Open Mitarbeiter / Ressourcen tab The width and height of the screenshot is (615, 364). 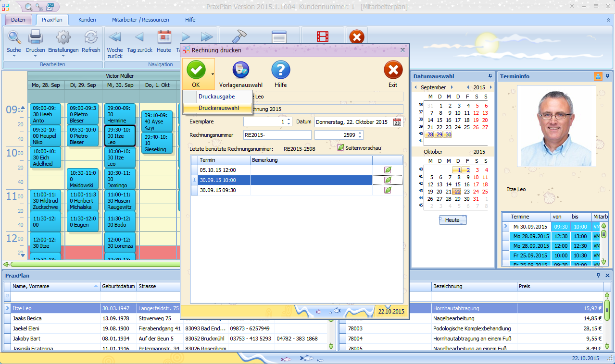[140, 20]
